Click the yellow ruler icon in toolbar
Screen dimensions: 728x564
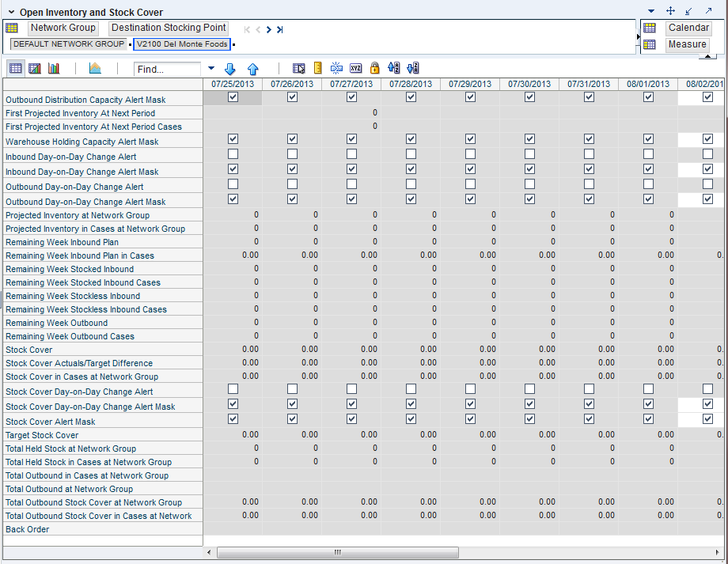point(318,69)
